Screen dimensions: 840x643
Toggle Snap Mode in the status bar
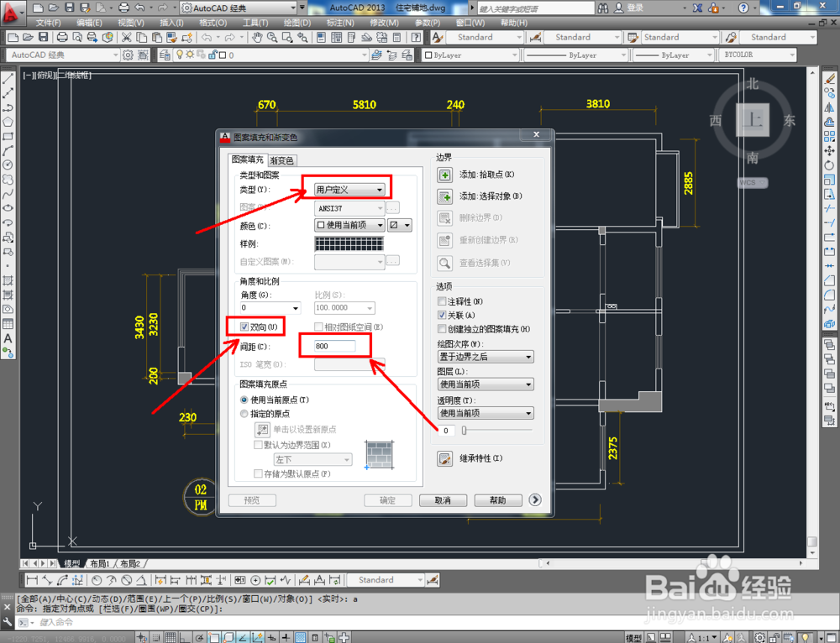click(156, 638)
